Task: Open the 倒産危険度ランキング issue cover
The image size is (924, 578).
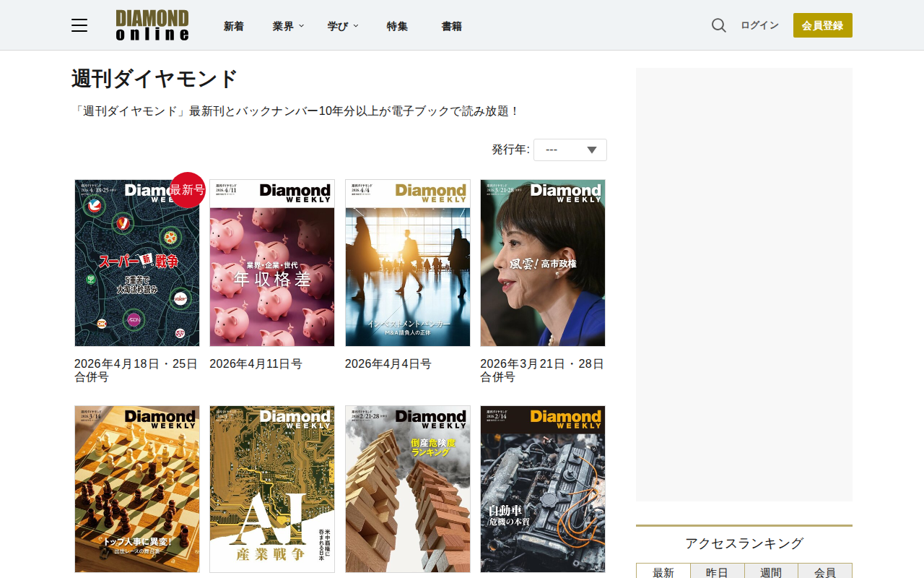Action: (x=408, y=489)
